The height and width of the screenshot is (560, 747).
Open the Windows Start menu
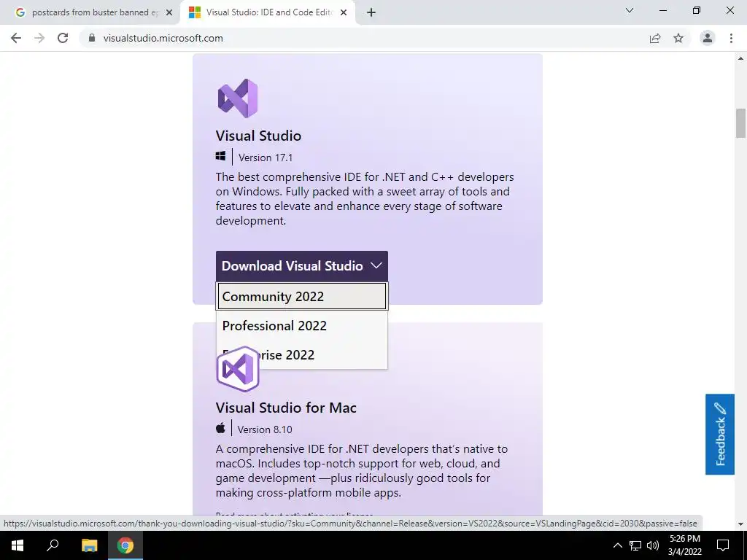(18, 545)
